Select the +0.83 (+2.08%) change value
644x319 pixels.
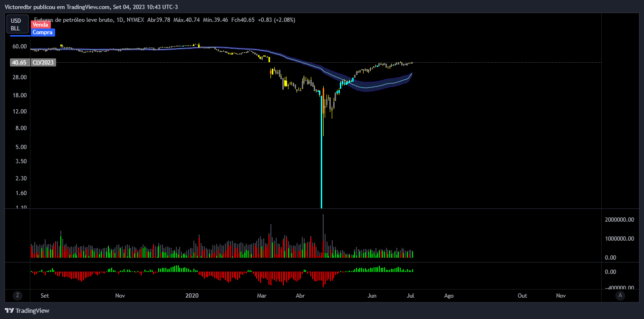(277, 20)
